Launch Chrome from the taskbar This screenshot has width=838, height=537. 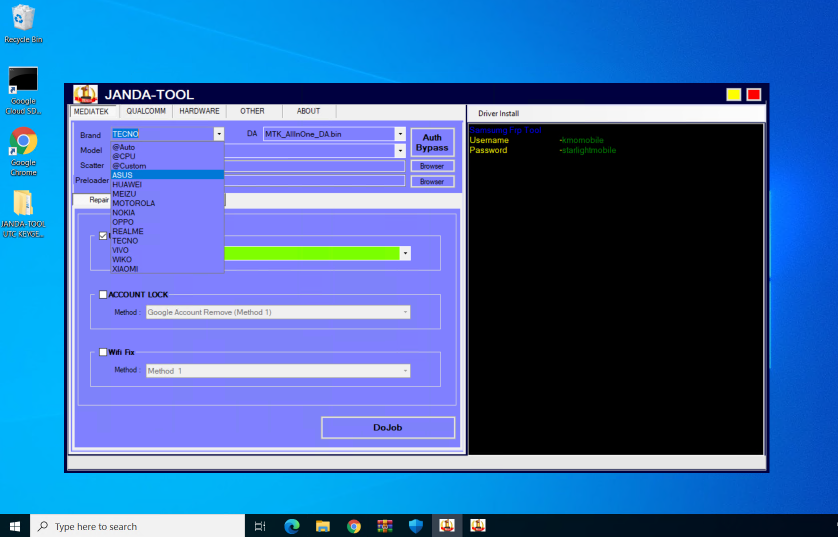pyautogui.click(x=354, y=526)
